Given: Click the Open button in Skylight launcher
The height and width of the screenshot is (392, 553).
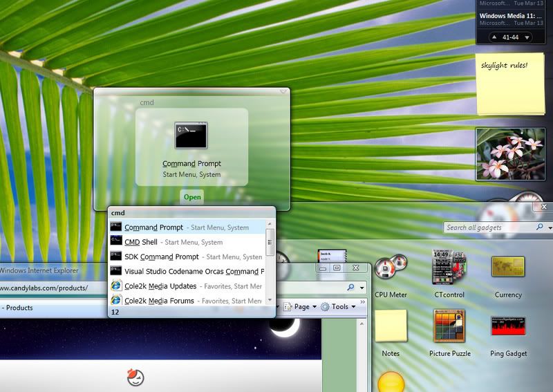Looking at the screenshot, I should (x=192, y=197).
